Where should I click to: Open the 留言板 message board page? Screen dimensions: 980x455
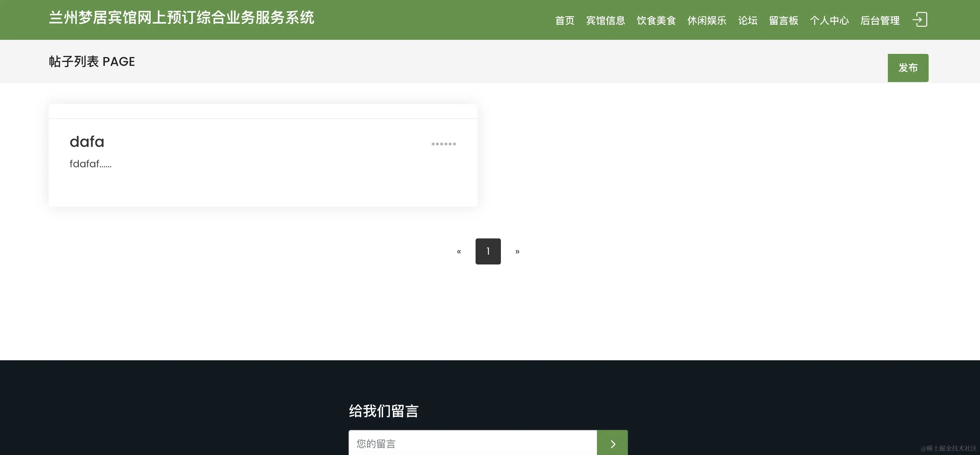[x=783, y=20]
